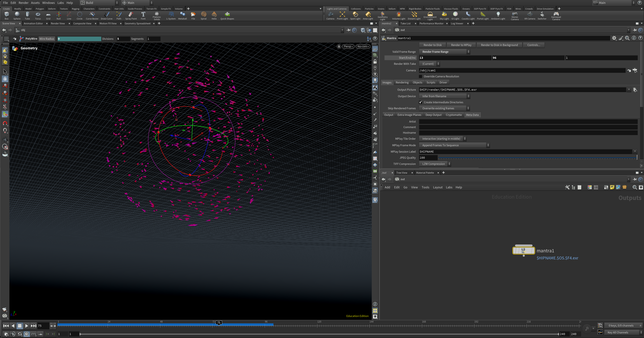Image resolution: width=644 pixels, height=338 pixels.
Task: Open the Persp viewport menu
Action: pyautogui.click(x=348, y=47)
